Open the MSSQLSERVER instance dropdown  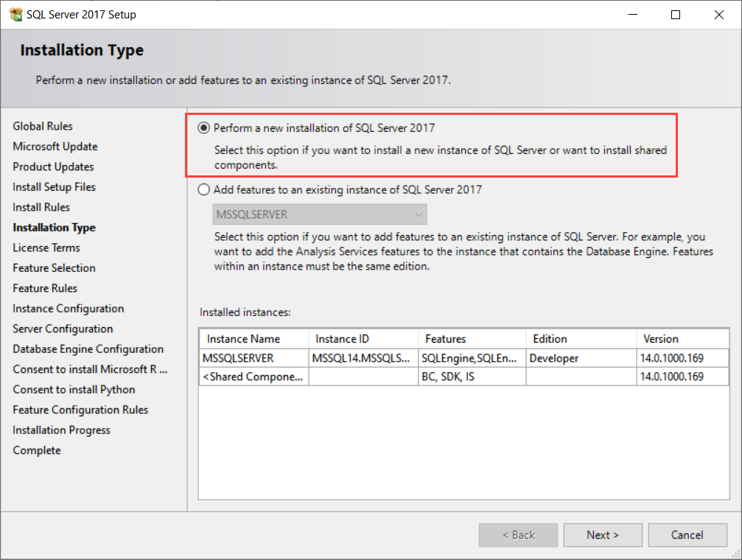tap(320, 214)
